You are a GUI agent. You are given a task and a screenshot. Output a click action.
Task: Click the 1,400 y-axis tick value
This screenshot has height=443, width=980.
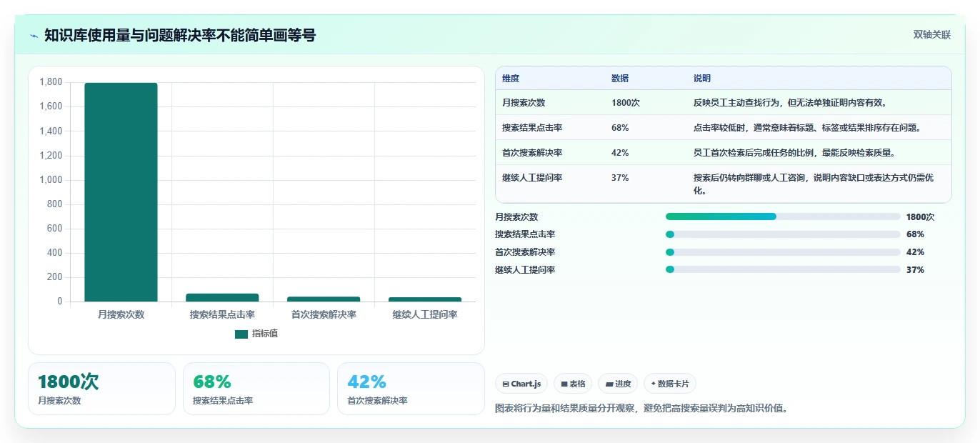click(51, 131)
